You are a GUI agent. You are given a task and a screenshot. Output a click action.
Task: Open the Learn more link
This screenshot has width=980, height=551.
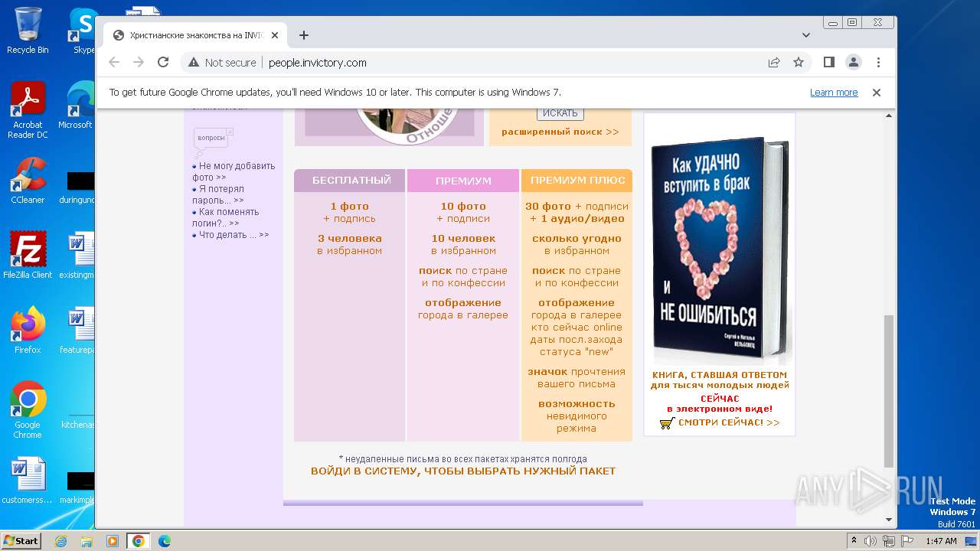point(834,93)
